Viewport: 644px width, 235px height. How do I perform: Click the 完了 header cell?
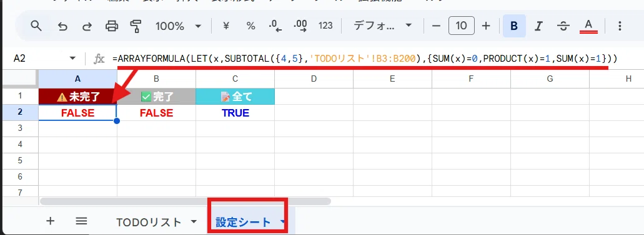[x=156, y=97]
